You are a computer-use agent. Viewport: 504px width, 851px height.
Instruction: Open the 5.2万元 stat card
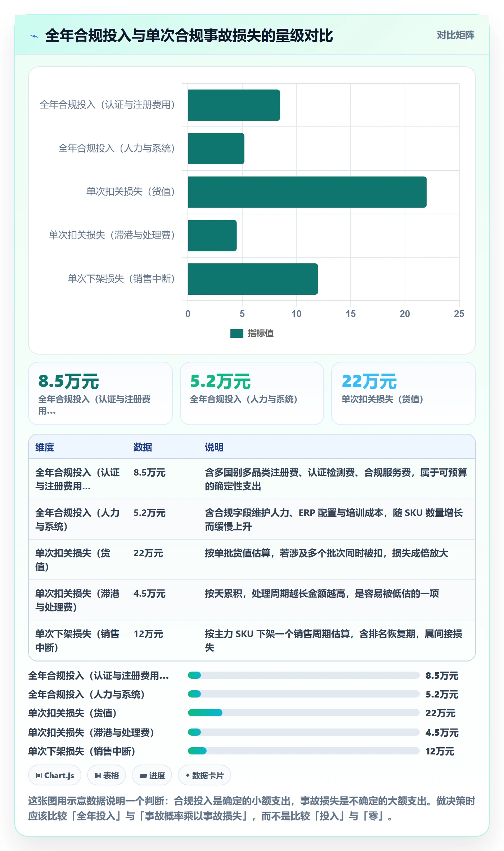click(252, 393)
